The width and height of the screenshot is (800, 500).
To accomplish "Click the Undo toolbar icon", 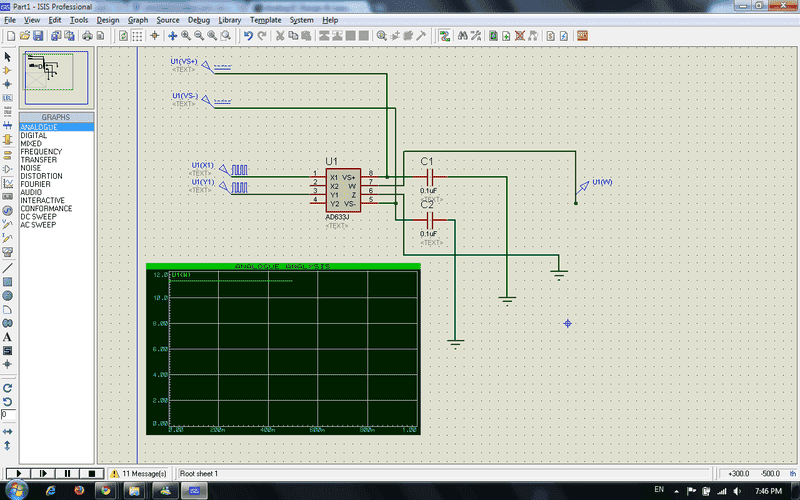I will 248,36.
